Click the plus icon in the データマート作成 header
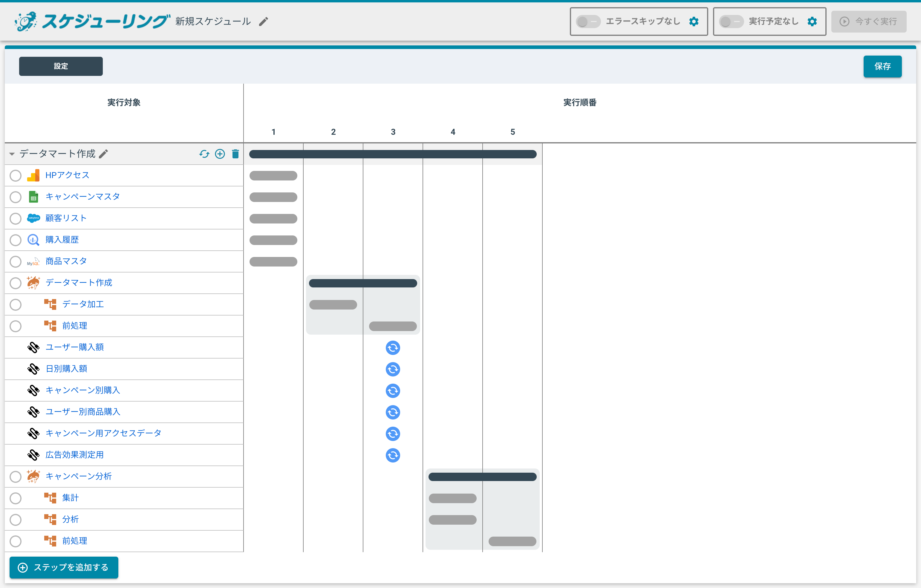This screenshot has height=588, width=921. [x=220, y=154]
